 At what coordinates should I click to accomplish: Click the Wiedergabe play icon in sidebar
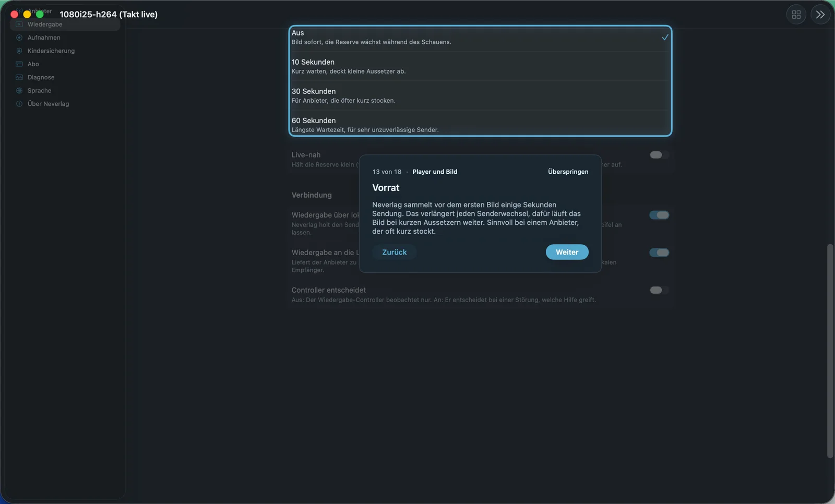pos(19,25)
